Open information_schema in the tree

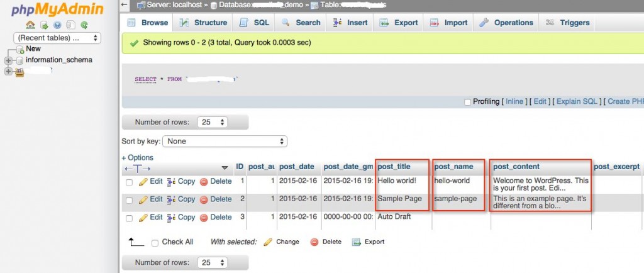[x=58, y=60]
